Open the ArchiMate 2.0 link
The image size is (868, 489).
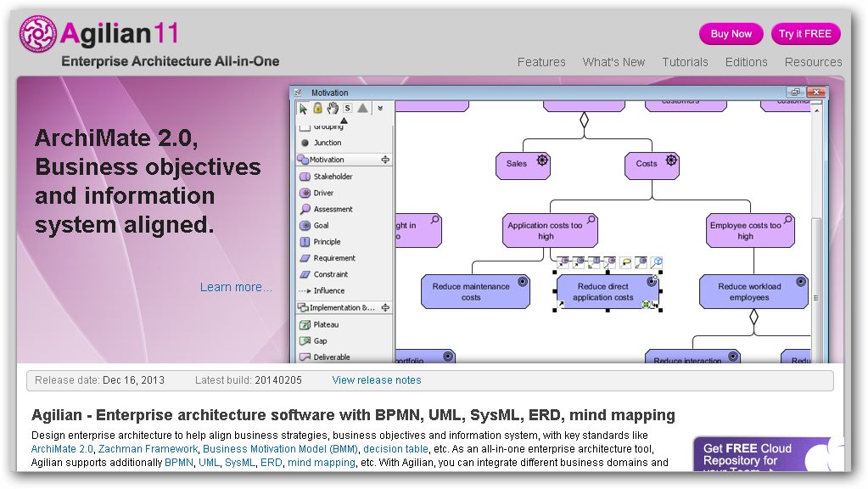[62, 448]
